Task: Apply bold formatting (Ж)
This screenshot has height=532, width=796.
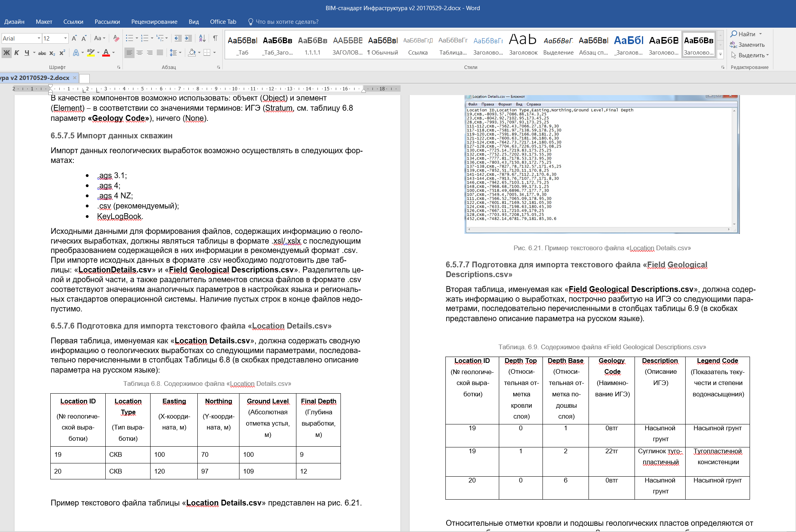Action: click(x=6, y=53)
